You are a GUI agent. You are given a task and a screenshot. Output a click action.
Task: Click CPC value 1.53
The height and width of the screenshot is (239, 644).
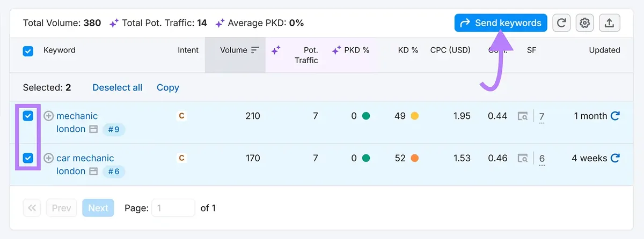point(462,158)
